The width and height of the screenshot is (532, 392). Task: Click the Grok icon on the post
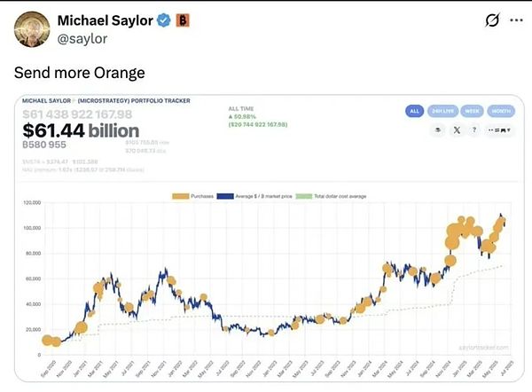495,20
